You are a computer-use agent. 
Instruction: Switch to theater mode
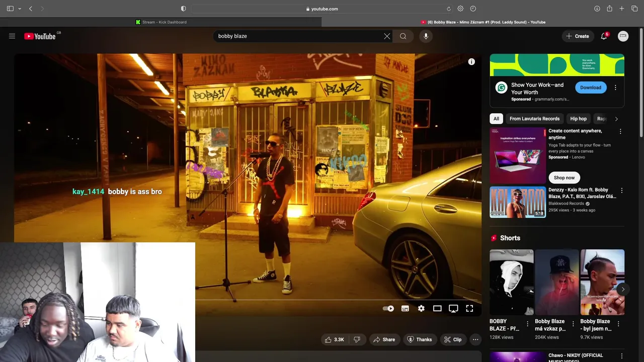point(437,309)
